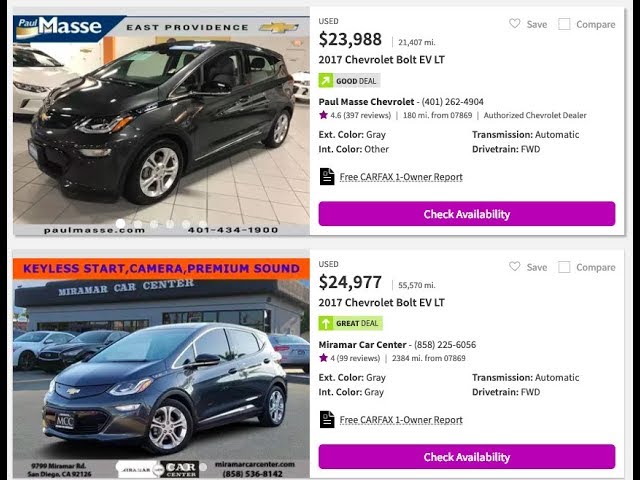This screenshot has width=640, height=480.
Task: Tick the Compare checkbox on the $24,977 listing
Action: pyautogui.click(x=564, y=267)
